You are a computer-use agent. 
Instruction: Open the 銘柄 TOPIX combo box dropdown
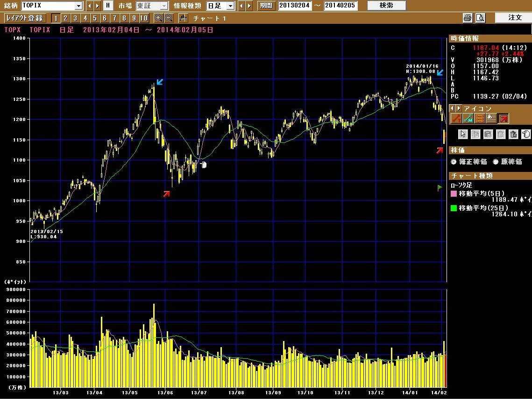(79, 6)
